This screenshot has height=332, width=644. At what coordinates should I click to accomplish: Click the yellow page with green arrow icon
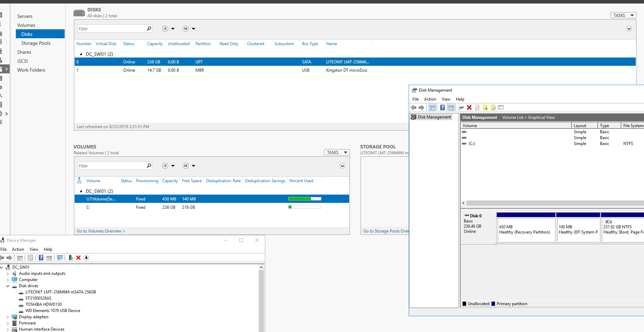[485, 108]
